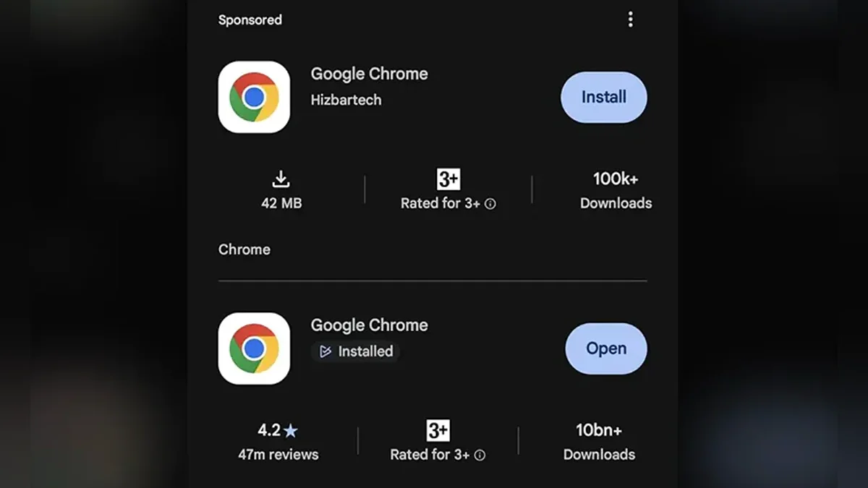868x488 pixels.
Task: View the 47m reviews count
Action: click(278, 455)
